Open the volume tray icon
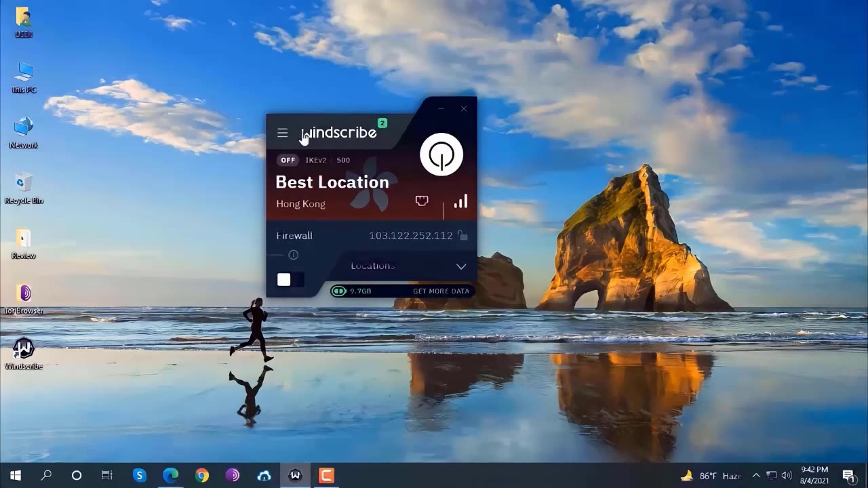 point(787,476)
